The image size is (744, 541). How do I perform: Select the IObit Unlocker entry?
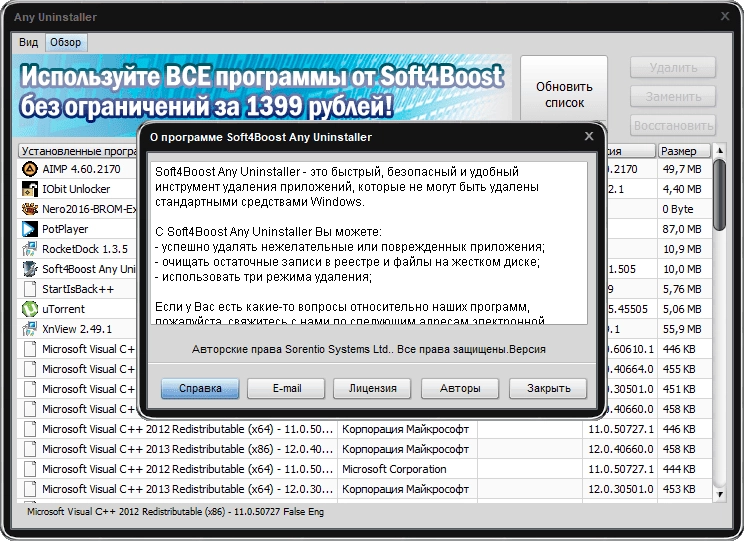point(76,189)
